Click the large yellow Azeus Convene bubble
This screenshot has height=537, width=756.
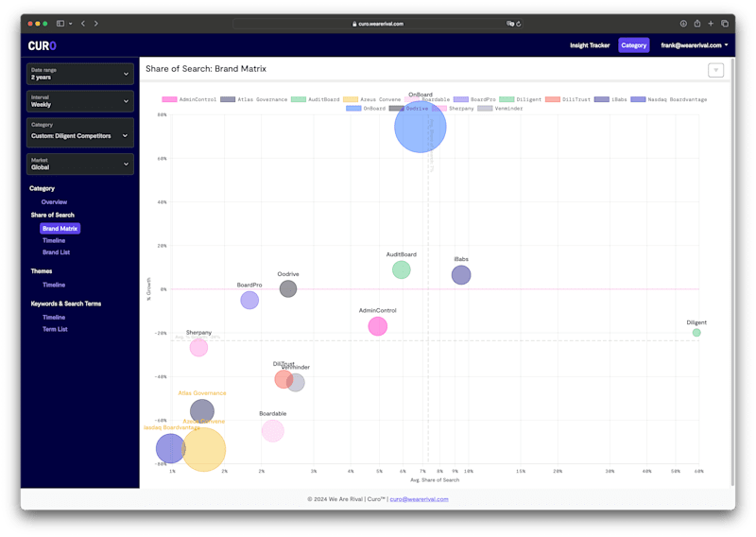(x=204, y=449)
